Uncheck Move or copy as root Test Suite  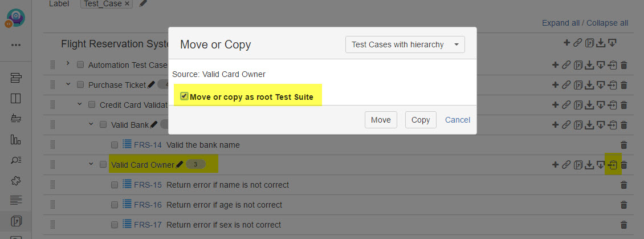pos(184,96)
